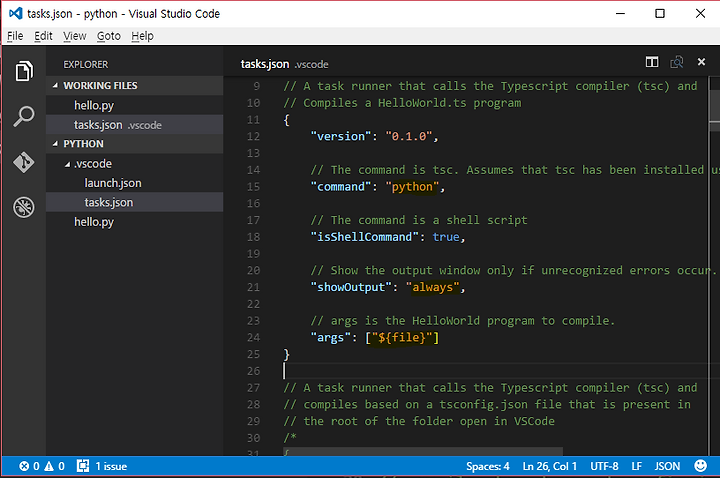Click the smiley feedback icon in status bar
This screenshot has width=720, height=478.
(700, 466)
